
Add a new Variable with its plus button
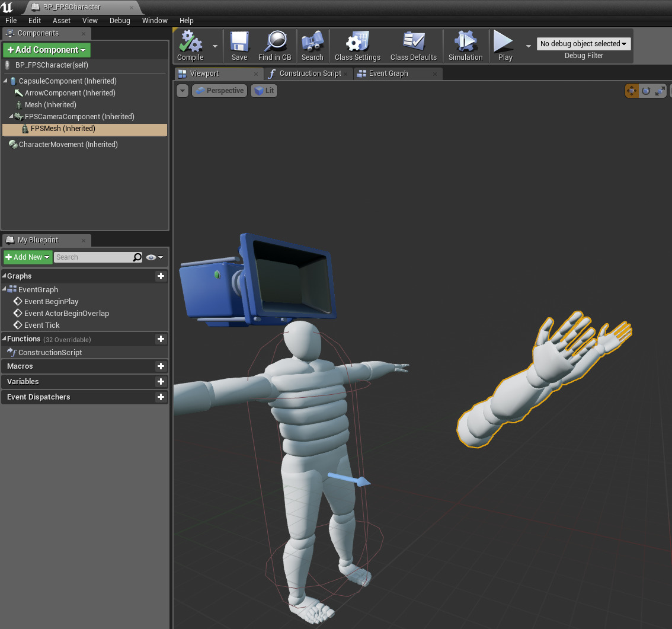point(161,381)
